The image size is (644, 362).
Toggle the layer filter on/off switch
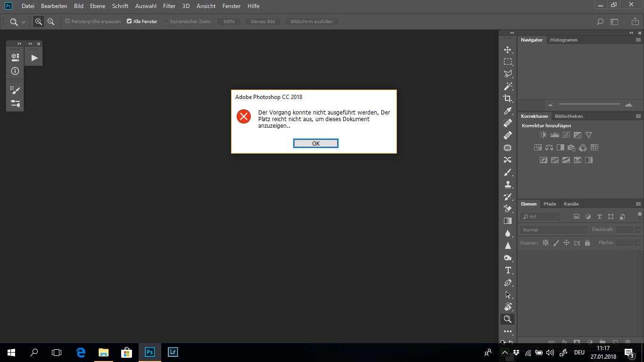[x=639, y=215]
